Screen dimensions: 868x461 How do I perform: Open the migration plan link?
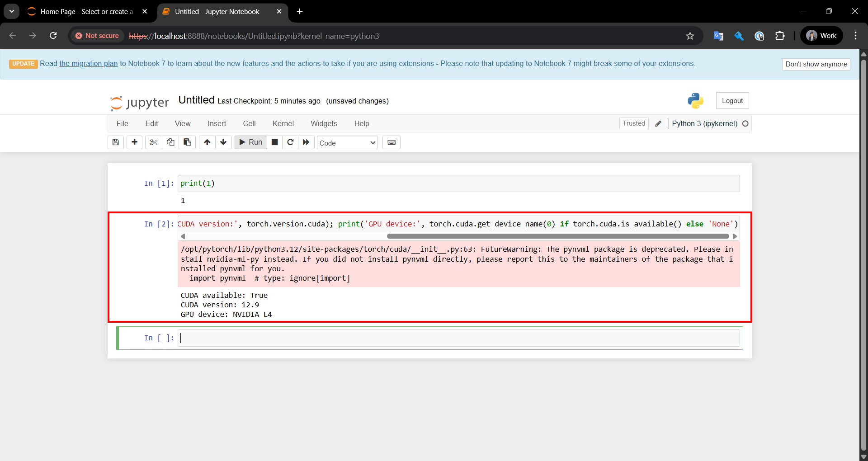(88, 64)
